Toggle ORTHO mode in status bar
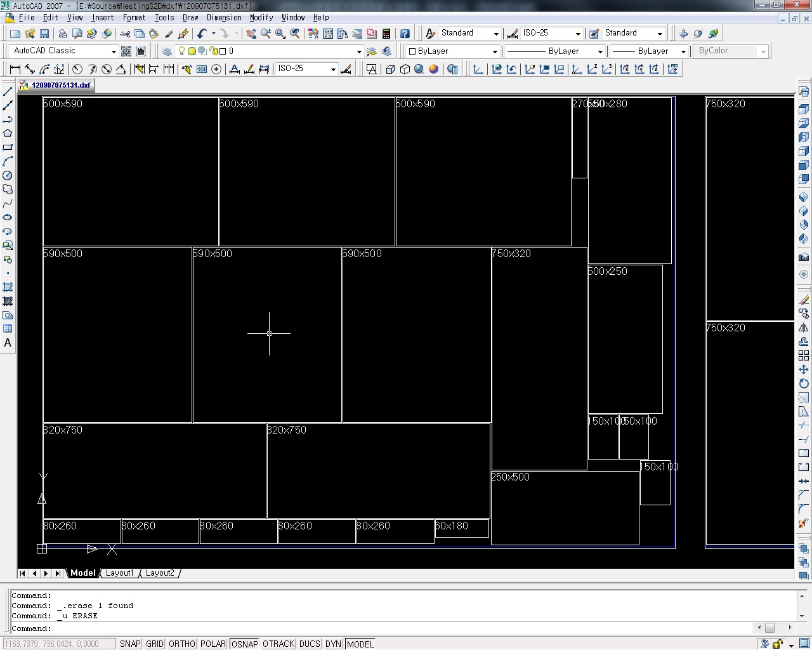Image resolution: width=812 pixels, height=650 pixels. (182, 644)
